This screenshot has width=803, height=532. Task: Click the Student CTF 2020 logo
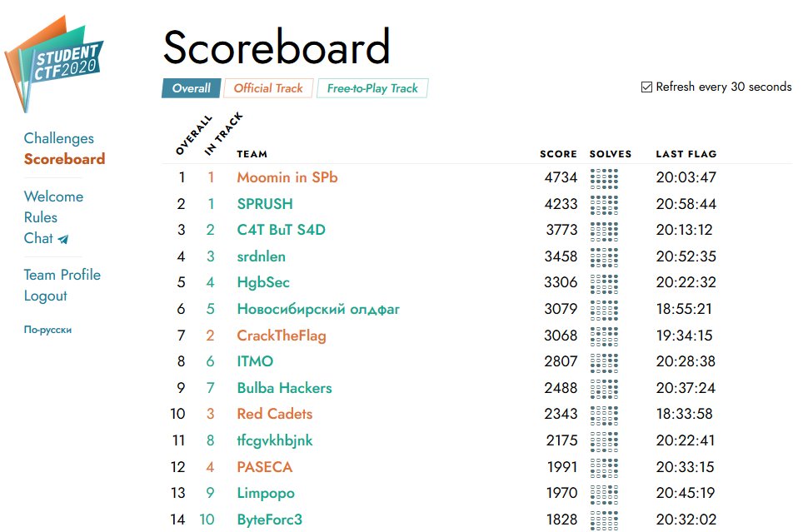(54, 63)
